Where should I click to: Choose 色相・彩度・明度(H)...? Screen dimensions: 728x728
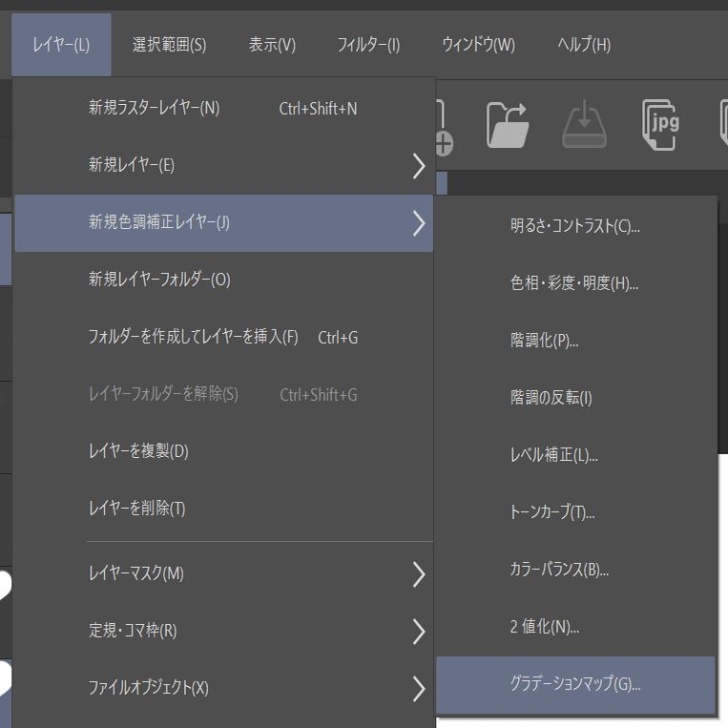click(575, 283)
